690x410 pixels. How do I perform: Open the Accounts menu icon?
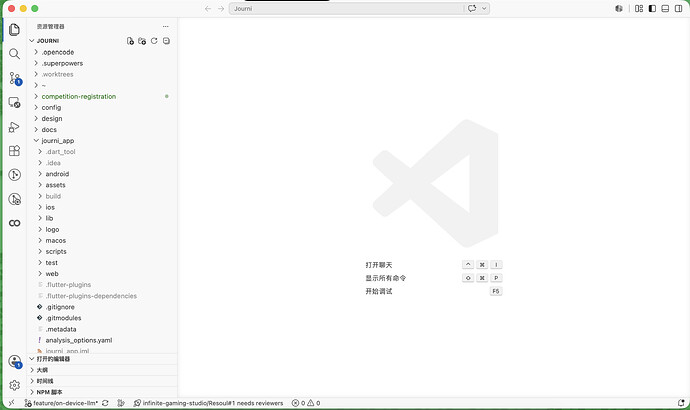[x=15, y=362]
